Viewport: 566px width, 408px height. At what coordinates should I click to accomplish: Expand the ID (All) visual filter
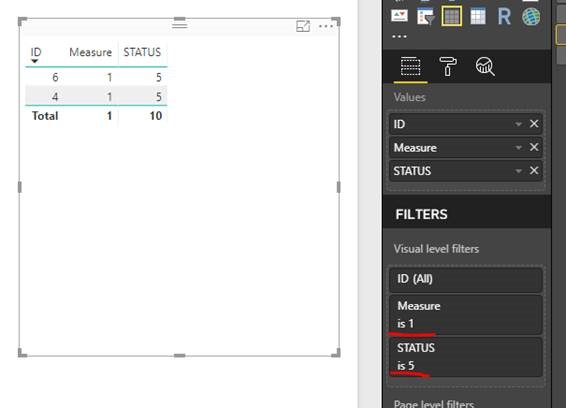coord(466,279)
